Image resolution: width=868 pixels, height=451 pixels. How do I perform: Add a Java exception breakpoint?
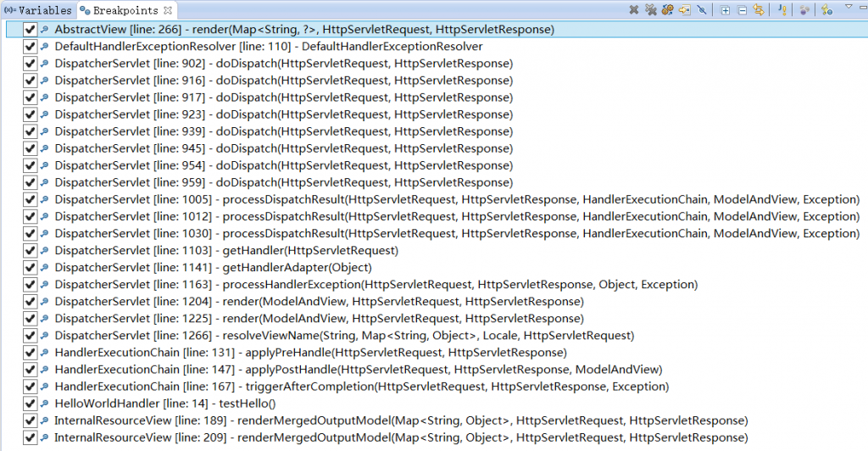tap(781, 10)
